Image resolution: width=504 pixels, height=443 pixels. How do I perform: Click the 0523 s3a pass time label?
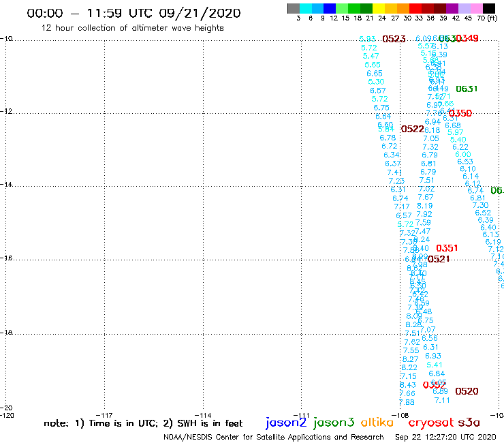click(394, 39)
